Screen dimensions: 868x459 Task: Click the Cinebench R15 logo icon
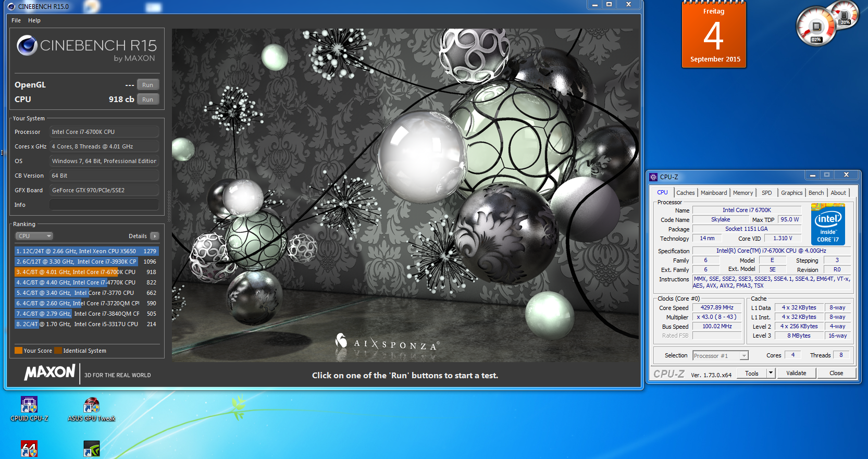pos(27,46)
